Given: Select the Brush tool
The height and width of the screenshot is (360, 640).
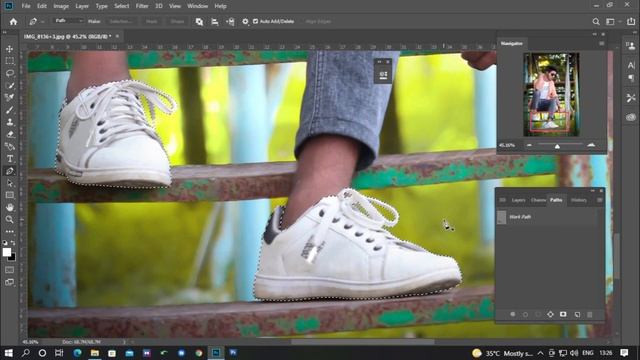Looking at the screenshot, I should point(10,110).
